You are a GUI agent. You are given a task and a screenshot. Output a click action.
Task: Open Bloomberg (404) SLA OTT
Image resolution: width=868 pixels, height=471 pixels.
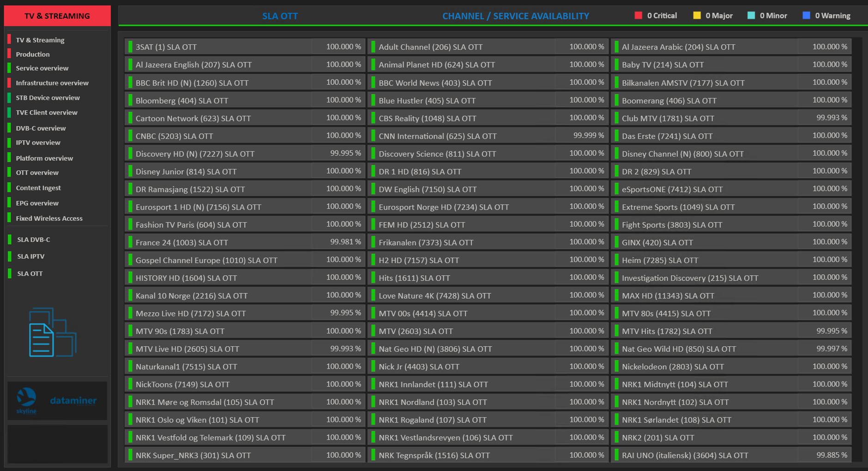pos(245,100)
